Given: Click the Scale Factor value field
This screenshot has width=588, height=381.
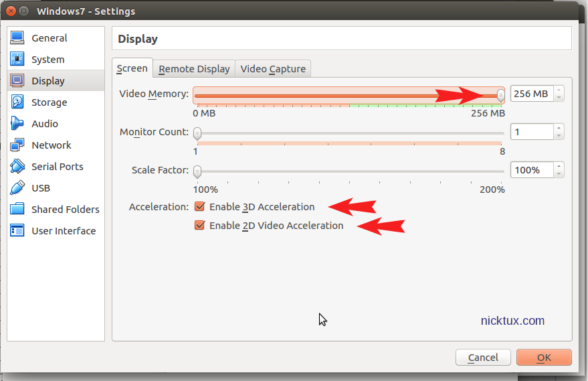Looking at the screenshot, I should point(531,170).
